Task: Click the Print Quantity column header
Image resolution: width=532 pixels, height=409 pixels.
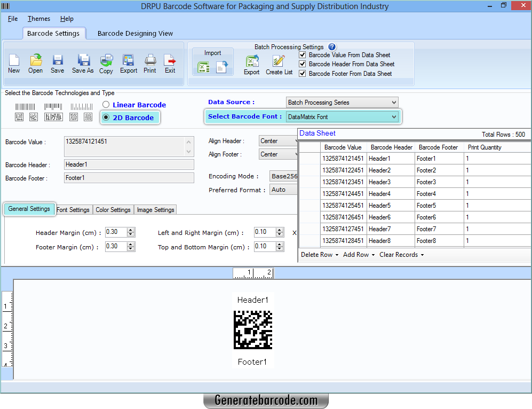Action: tap(496, 147)
